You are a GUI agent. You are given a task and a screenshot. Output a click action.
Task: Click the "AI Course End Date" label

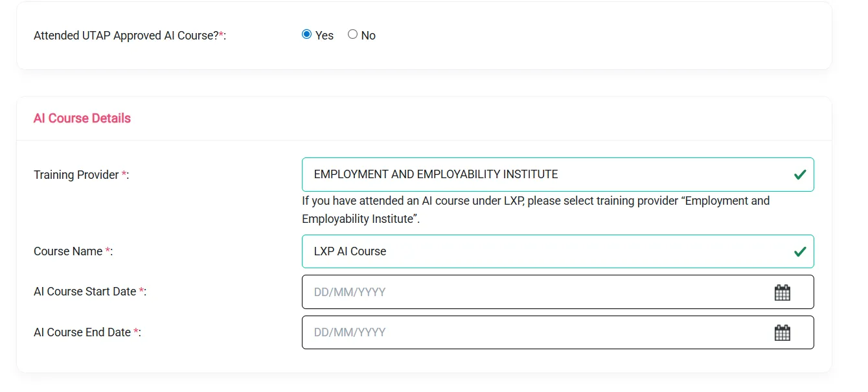pyautogui.click(x=87, y=332)
